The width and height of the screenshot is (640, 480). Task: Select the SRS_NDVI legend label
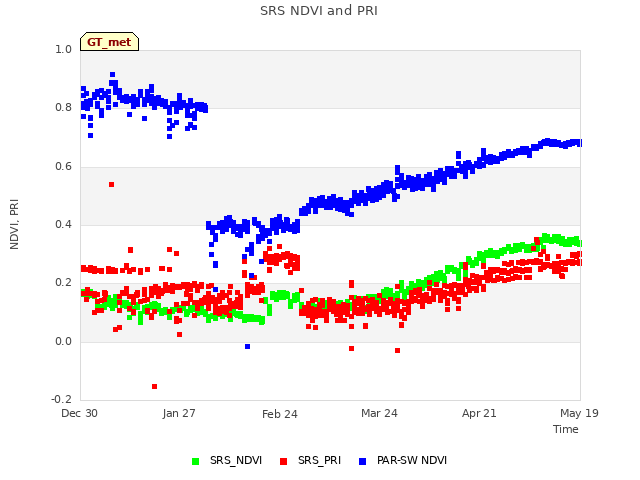(236, 460)
